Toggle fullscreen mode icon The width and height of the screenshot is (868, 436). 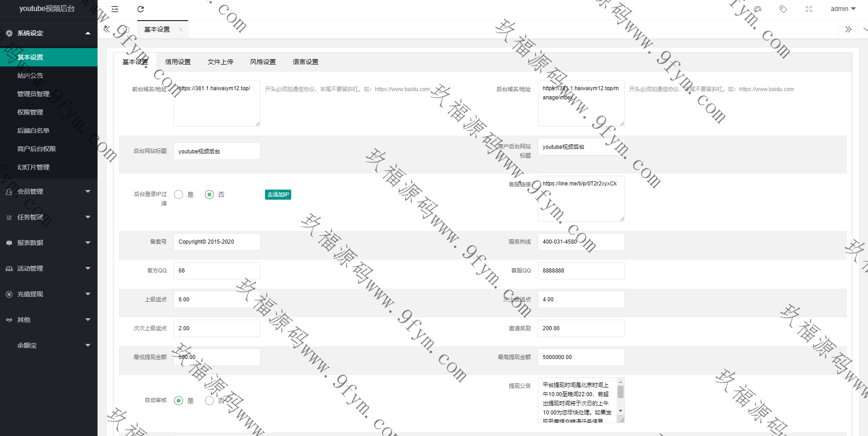[809, 9]
